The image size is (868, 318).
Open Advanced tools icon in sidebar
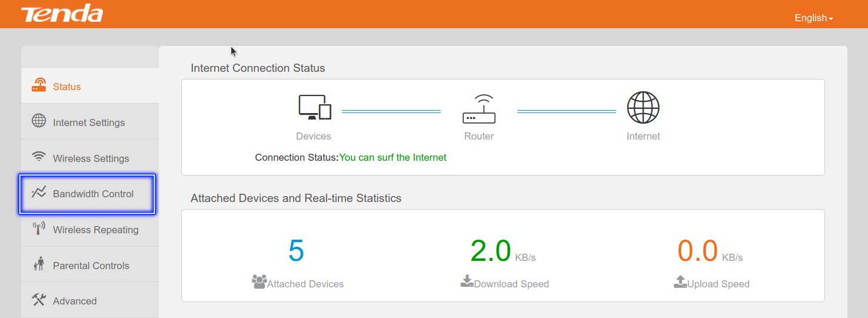point(39,300)
